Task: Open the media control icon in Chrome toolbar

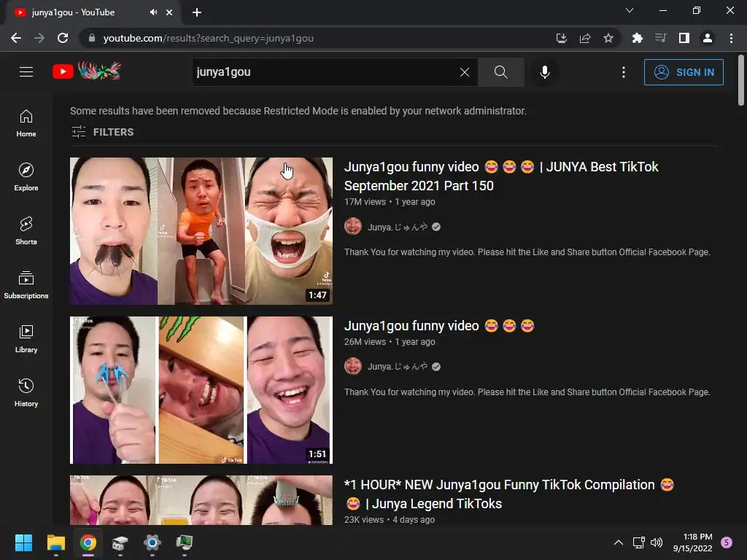Action: (660, 38)
